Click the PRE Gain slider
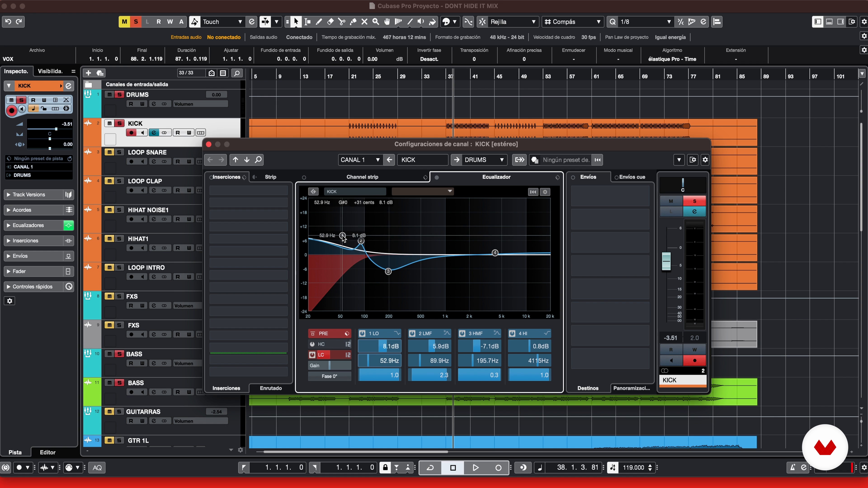 pyautogui.click(x=330, y=365)
